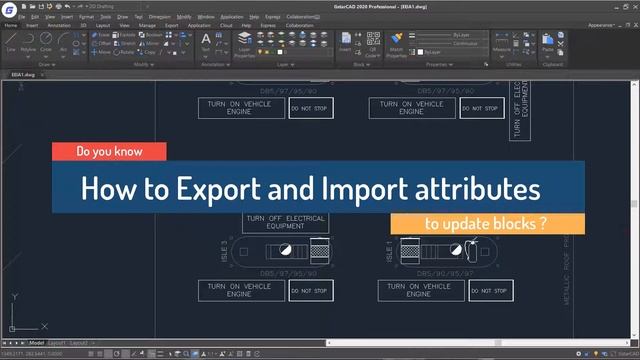Click the Open folder icon in quick access toolbar
The image size is (640, 360).
33,7
